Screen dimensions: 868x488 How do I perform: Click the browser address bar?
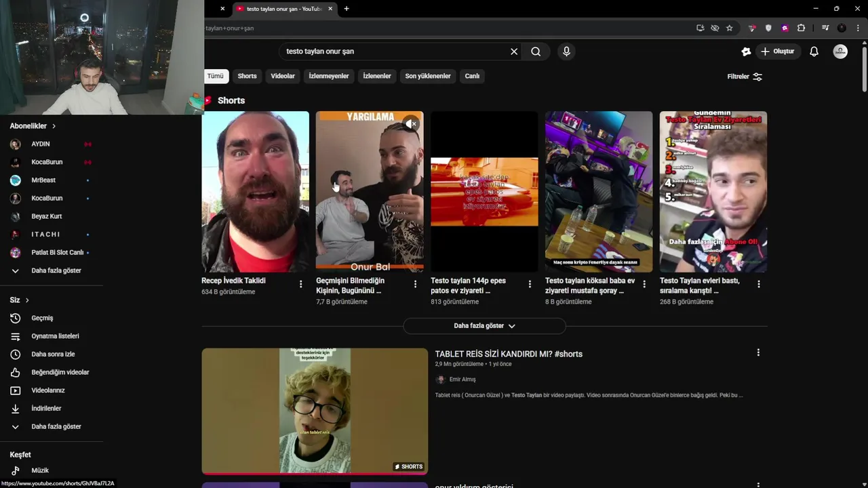tap(448, 28)
